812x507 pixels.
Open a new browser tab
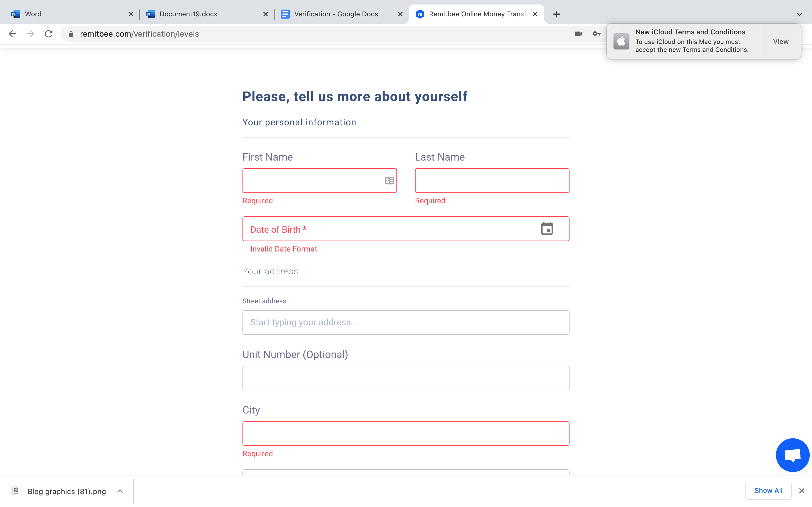point(556,14)
